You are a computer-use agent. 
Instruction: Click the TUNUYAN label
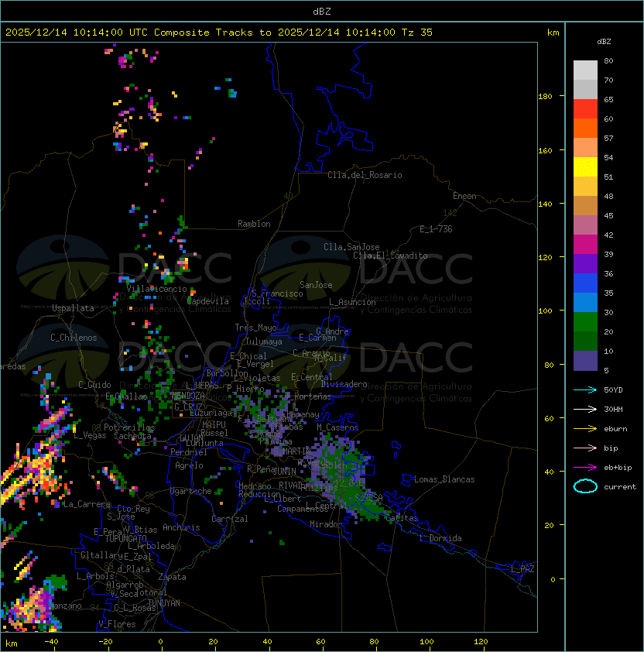(164, 603)
